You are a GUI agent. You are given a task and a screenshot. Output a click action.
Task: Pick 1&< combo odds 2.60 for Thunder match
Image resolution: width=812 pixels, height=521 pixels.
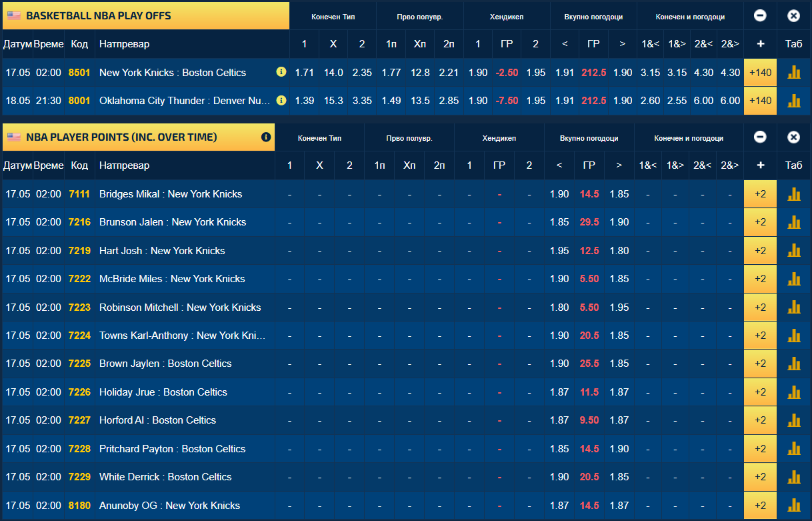pyautogui.click(x=651, y=101)
